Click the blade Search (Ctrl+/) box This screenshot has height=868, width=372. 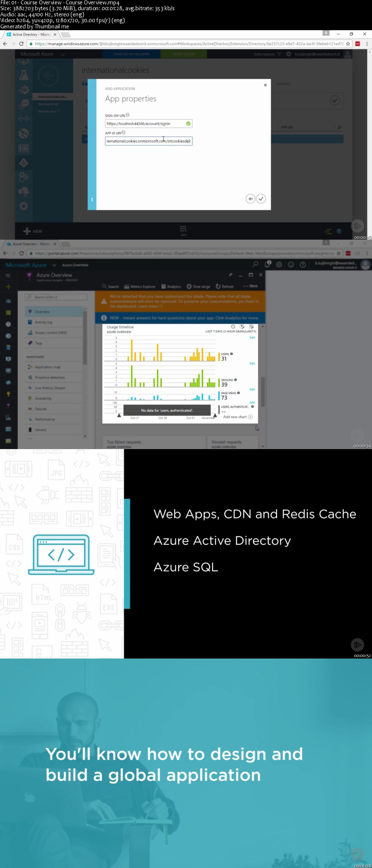point(56,297)
